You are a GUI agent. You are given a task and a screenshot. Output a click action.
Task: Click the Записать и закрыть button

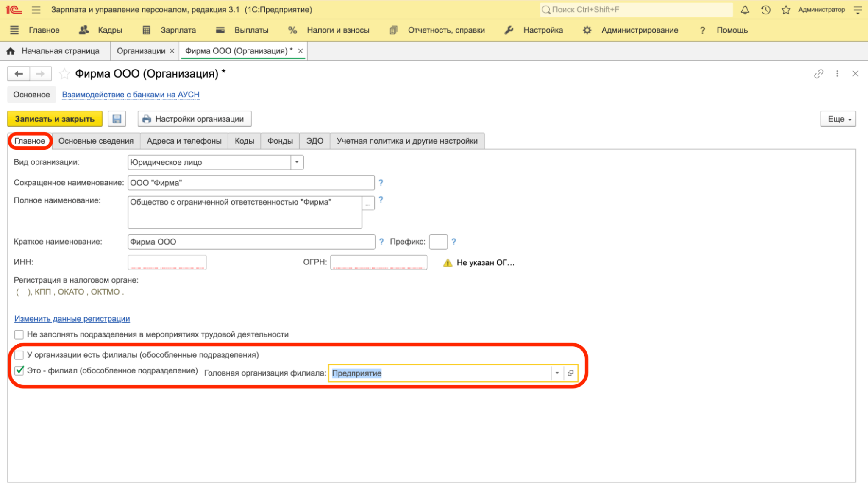point(55,119)
